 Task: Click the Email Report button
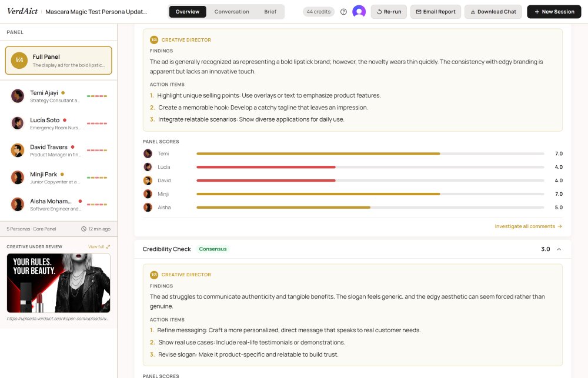(436, 12)
